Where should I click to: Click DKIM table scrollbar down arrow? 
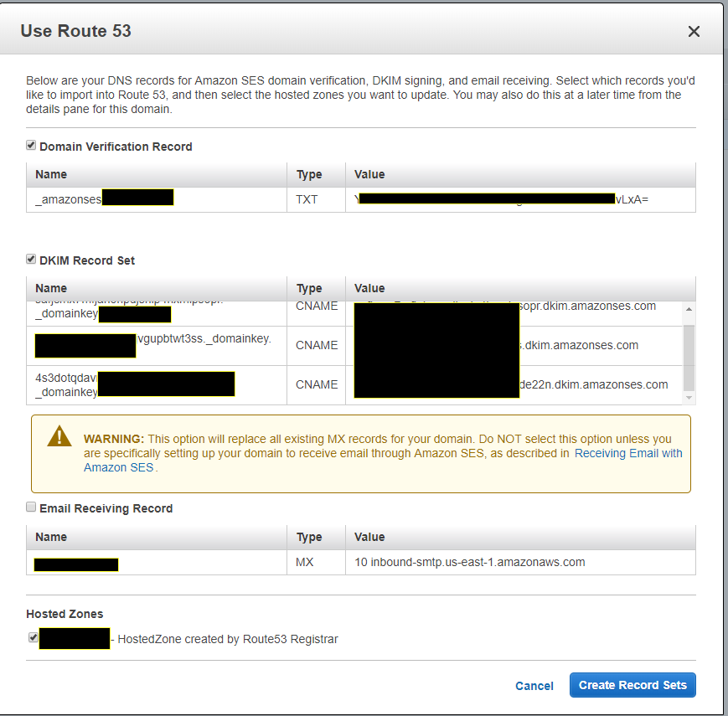(x=689, y=398)
